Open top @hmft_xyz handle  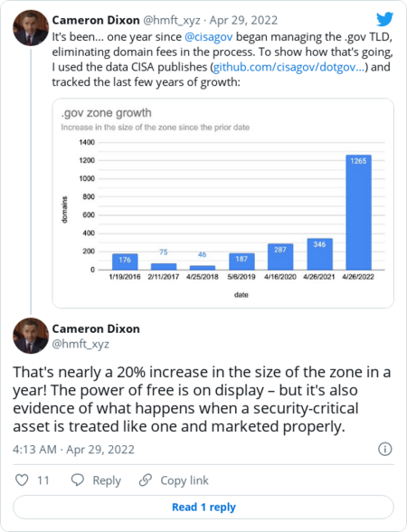pyautogui.click(x=172, y=20)
